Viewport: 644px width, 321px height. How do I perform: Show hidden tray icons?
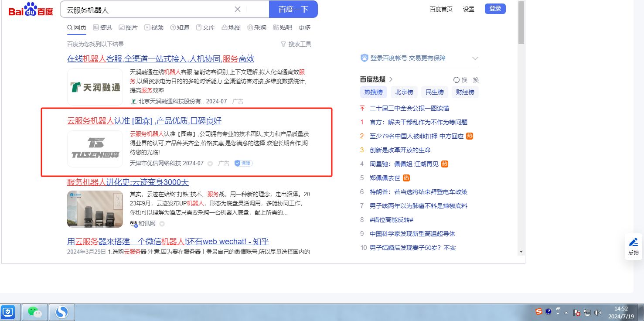[x=566, y=313]
